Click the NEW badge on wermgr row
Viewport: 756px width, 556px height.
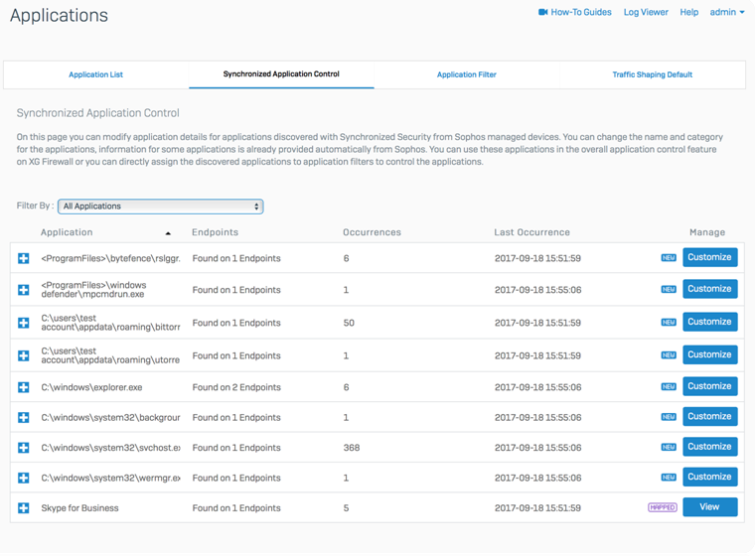pos(669,477)
